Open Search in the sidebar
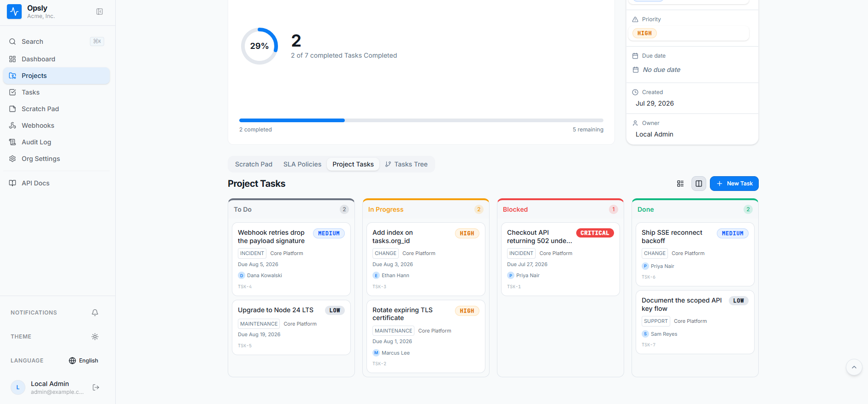This screenshot has width=868, height=404. 56,42
